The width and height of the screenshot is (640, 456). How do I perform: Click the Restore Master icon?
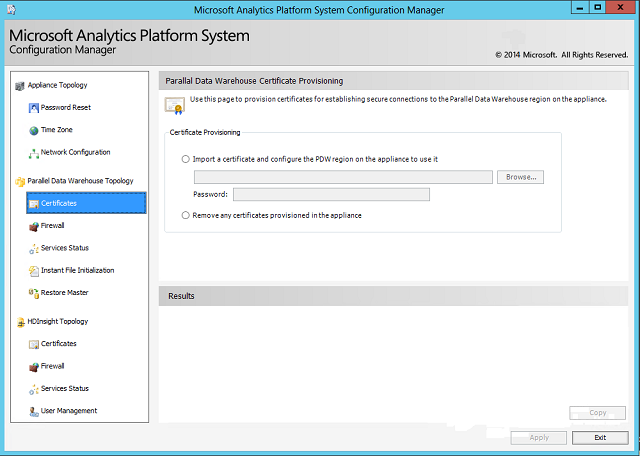[34, 293]
